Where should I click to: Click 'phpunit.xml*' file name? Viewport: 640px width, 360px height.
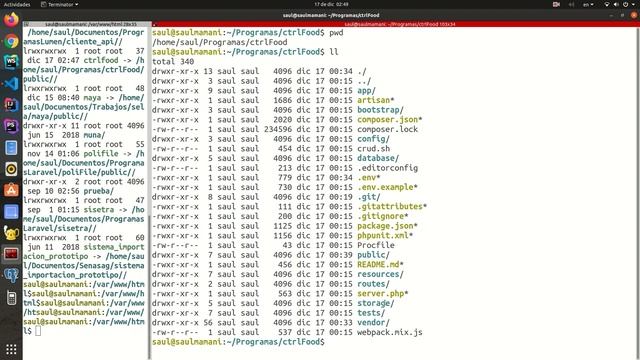pyautogui.click(x=385, y=236)
